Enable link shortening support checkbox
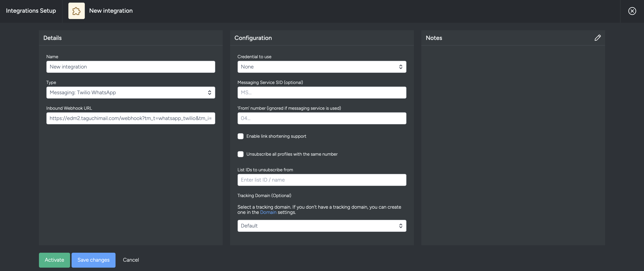The width and height of the screenshot is (644, 271). [241, 136]
